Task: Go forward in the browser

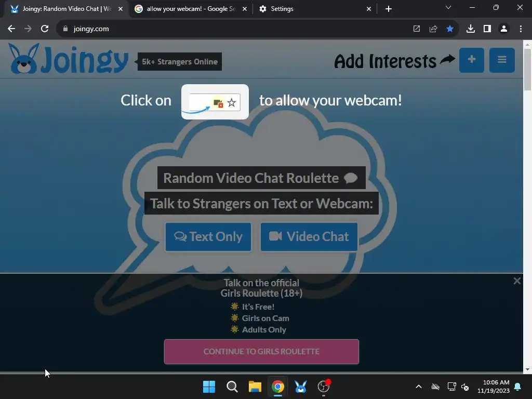Action: click(x=28, y=29)
